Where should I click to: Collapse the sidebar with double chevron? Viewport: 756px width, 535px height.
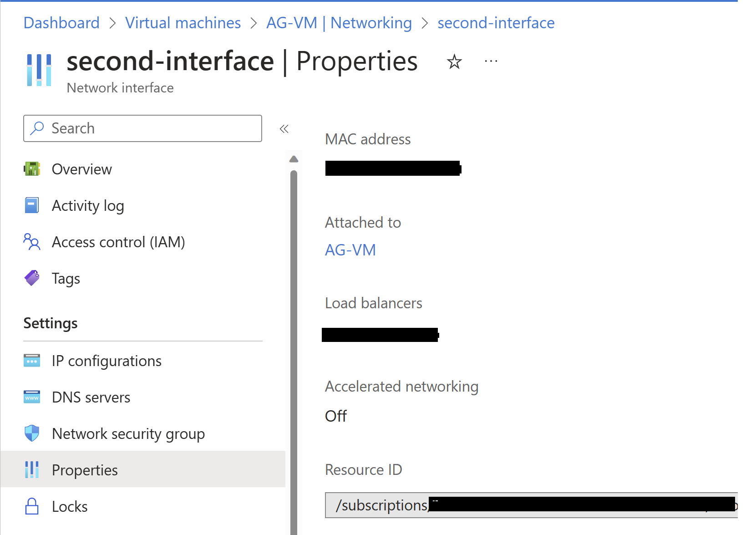[284, 129]
